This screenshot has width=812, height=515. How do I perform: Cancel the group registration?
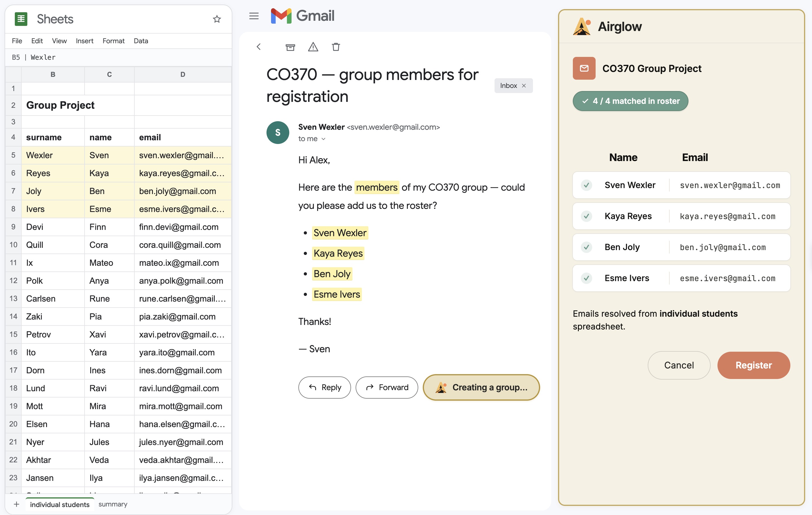point(679,365)
